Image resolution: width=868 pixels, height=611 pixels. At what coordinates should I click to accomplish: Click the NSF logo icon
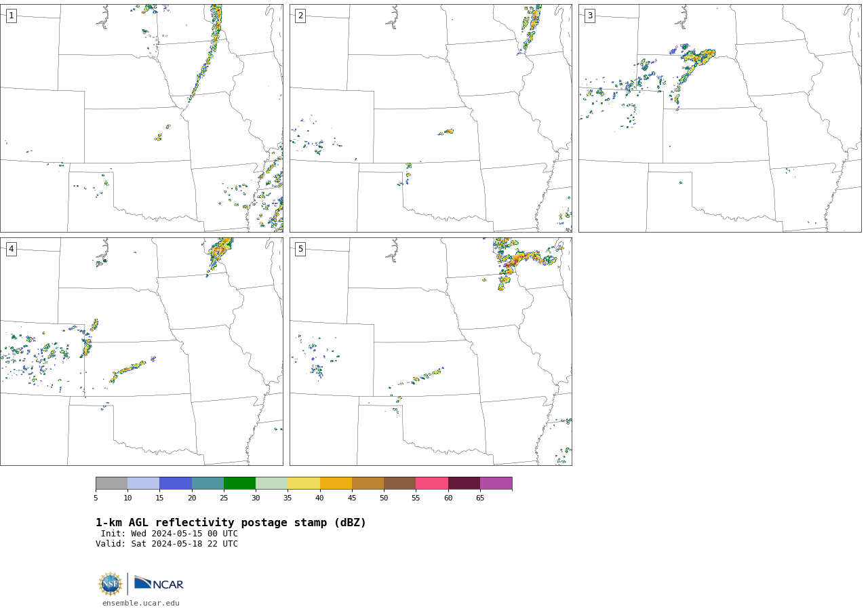[111, 584]
